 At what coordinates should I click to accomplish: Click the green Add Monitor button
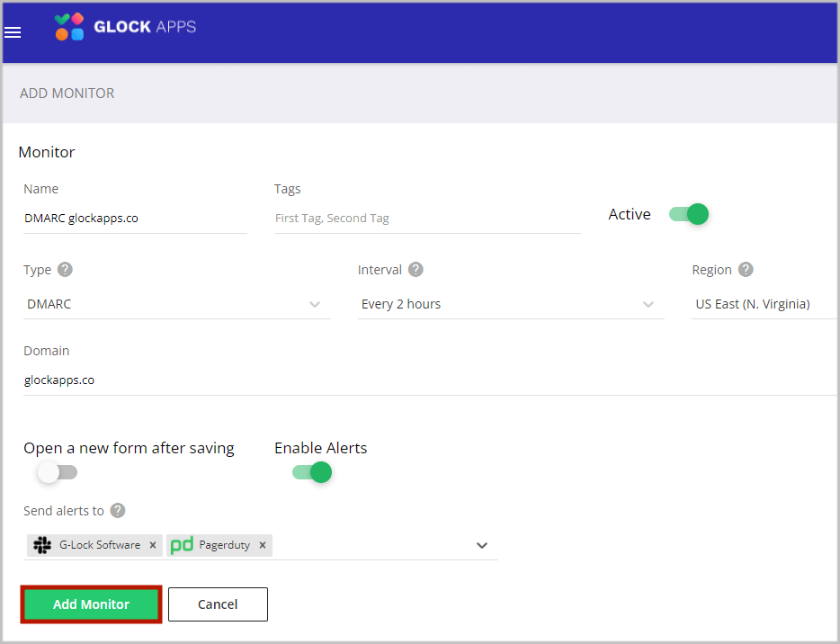91,604
